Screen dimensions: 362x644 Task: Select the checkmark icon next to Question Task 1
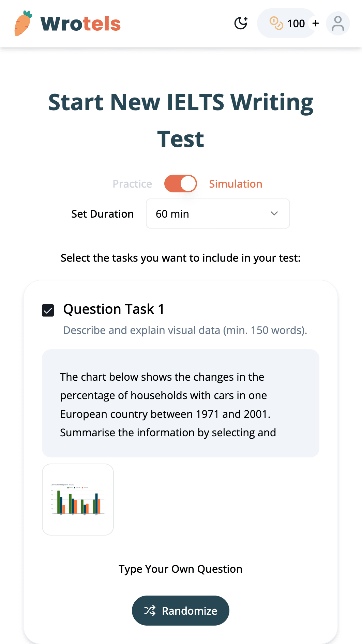coord(48,310)
